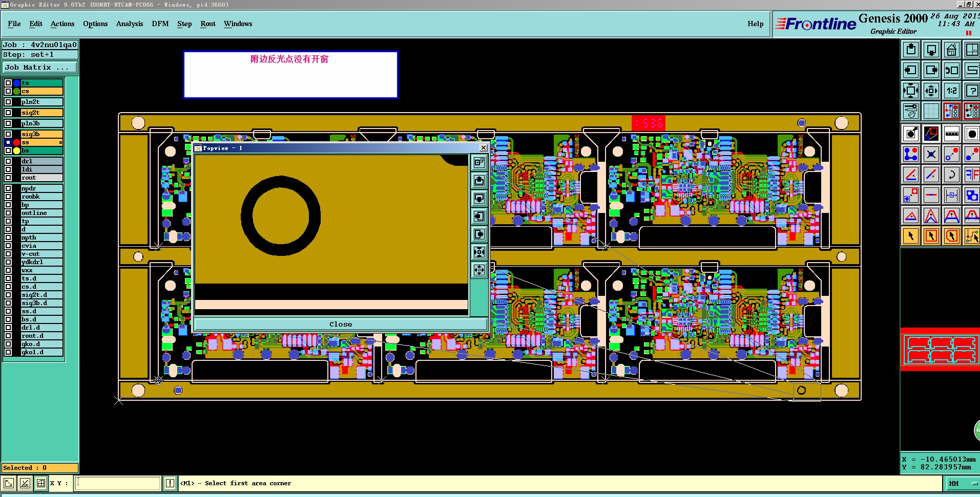Click zoom in icon in Popview window
The width and height of the screenshot is (980, 497).
479,252
